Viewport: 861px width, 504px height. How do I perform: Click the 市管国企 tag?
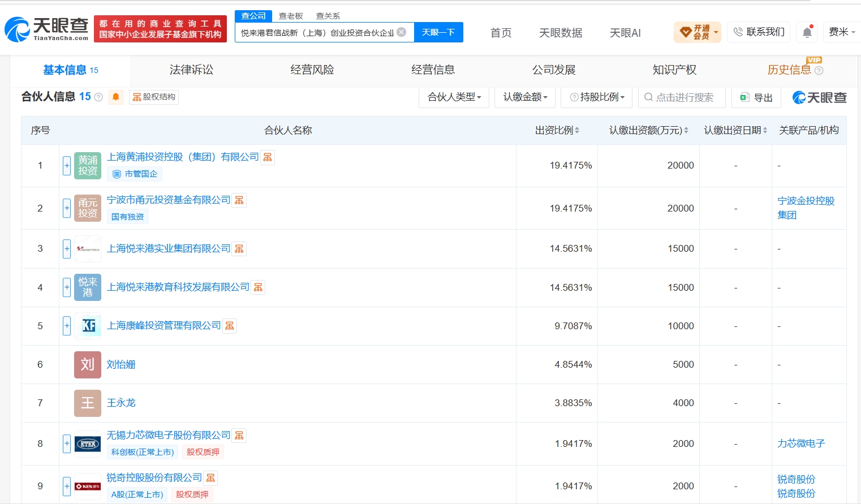click(135, 174)
